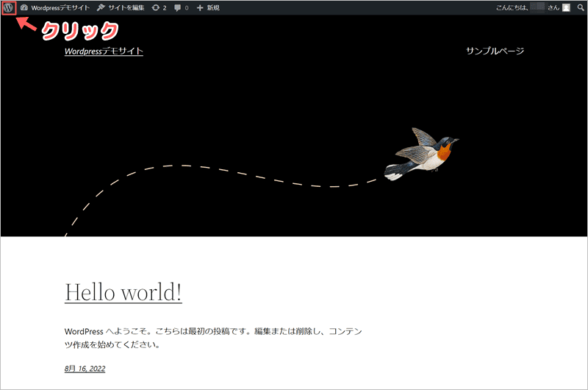
Task: Click the post date 8月 16, 2022
Action: [85, 368]
